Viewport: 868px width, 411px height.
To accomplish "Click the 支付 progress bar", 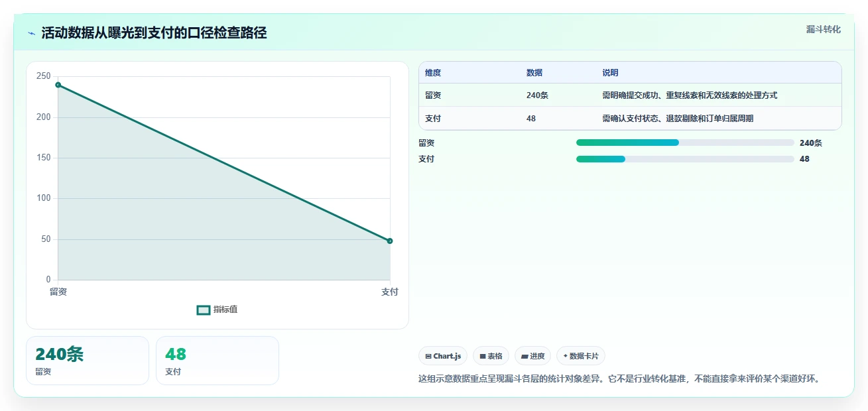I will coord(685,159).
